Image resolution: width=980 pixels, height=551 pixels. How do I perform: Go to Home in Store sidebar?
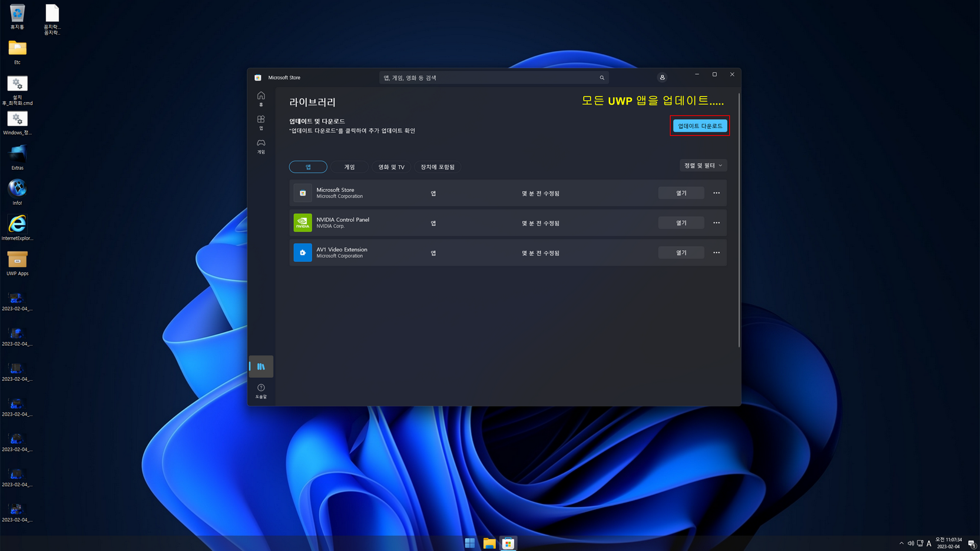tap(261, 98)
